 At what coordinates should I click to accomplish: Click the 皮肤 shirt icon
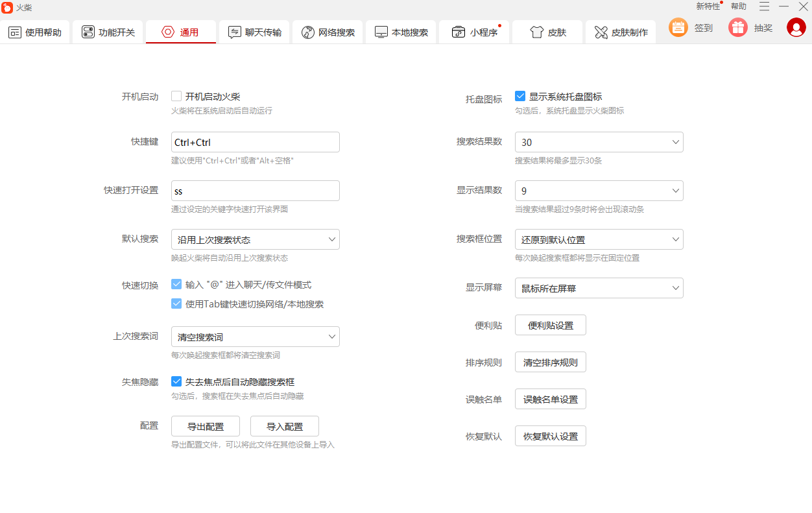tap(536, 32)
